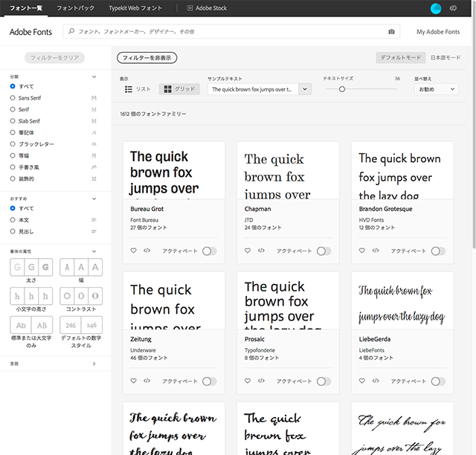This screenshot has height=455, width=476.
Task: Select the heavy weight G filter
Action: point(45,267)
